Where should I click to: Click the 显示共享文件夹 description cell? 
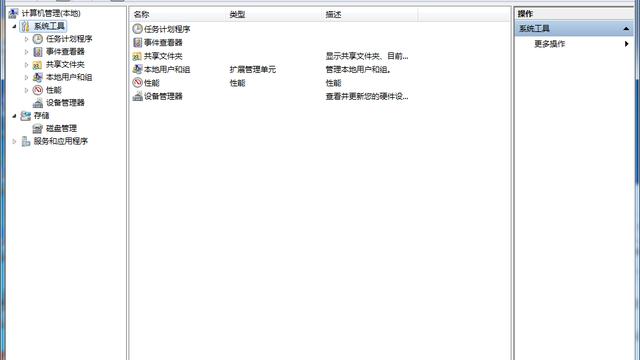[x=367, y=56]
